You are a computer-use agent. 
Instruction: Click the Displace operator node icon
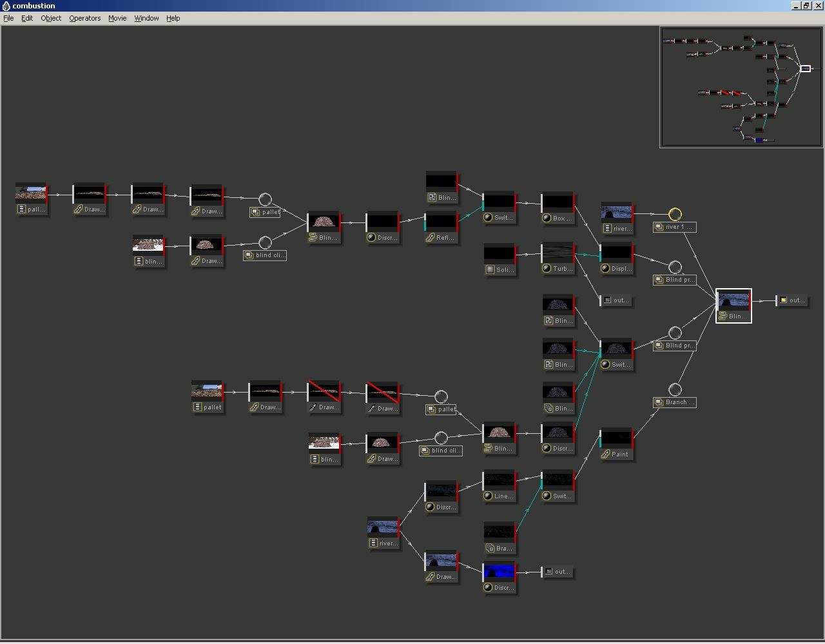[x=605, y=269]
